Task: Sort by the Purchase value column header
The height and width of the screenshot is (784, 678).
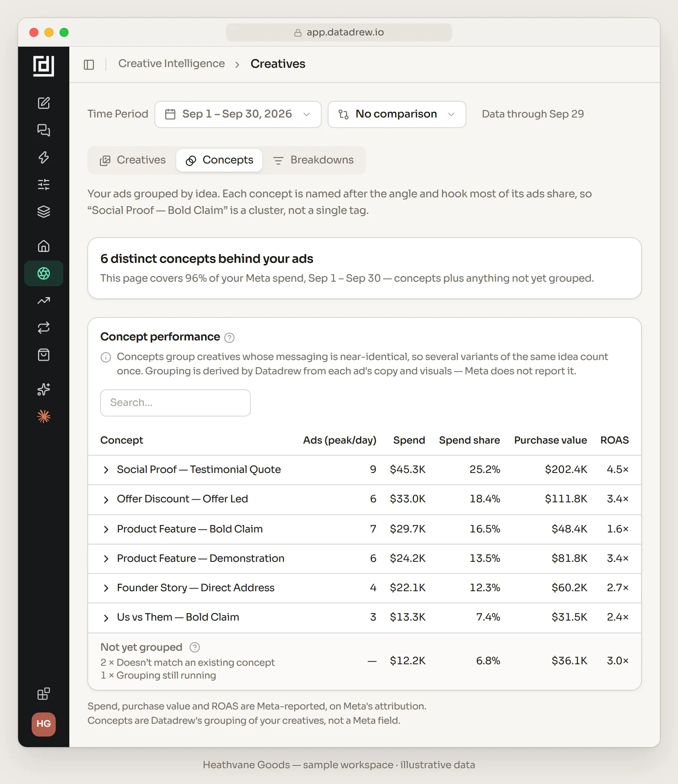Action: tap(550, 440)
